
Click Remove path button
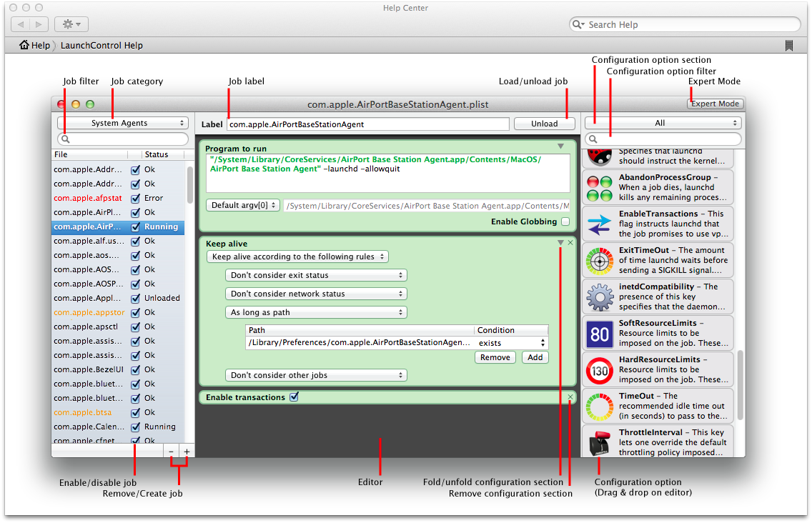[x=495, y=357]
